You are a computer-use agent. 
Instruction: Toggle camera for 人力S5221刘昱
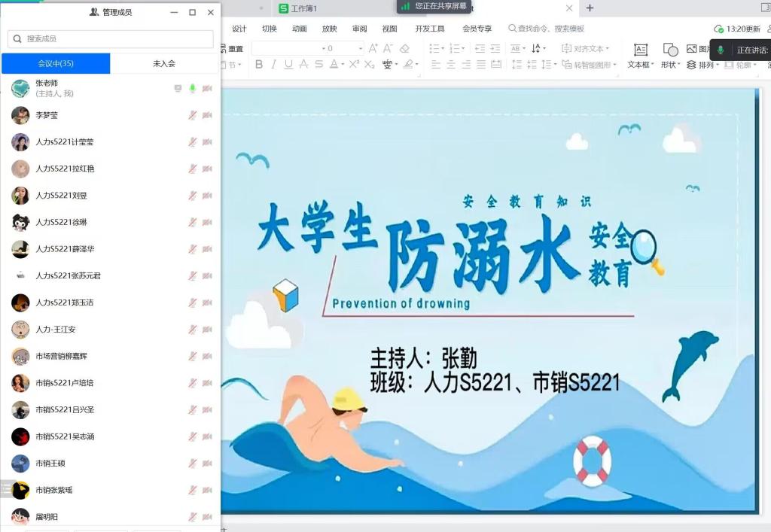click(207, 196)
